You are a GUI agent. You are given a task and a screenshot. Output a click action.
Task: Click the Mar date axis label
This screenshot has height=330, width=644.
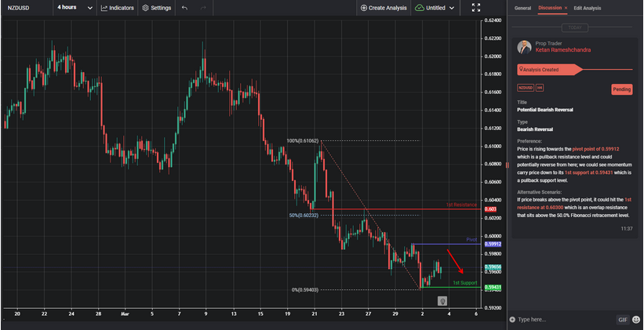point(125,314)
